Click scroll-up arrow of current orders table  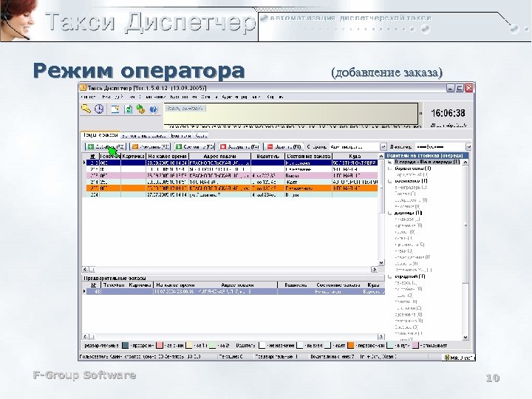point(381,157)
